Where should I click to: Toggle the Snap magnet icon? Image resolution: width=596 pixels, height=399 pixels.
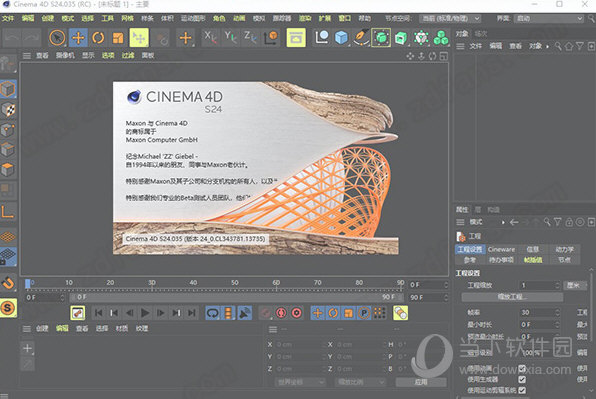pos(8,283)
